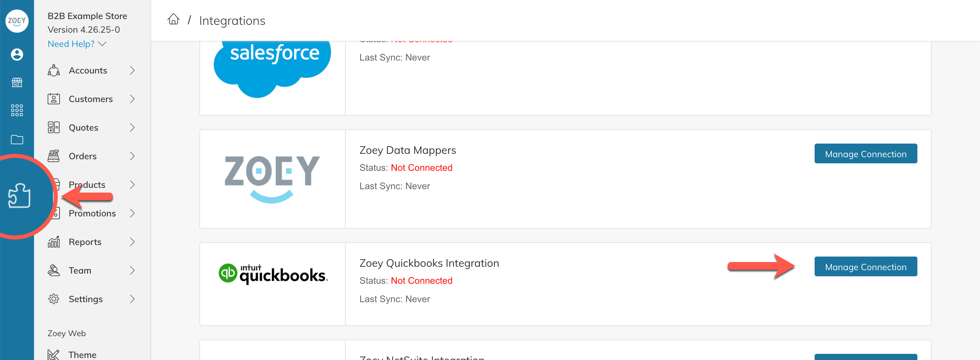Expand the Reports submenu chevron
Viewport: 980px width, 360px height.
[132, 242]
